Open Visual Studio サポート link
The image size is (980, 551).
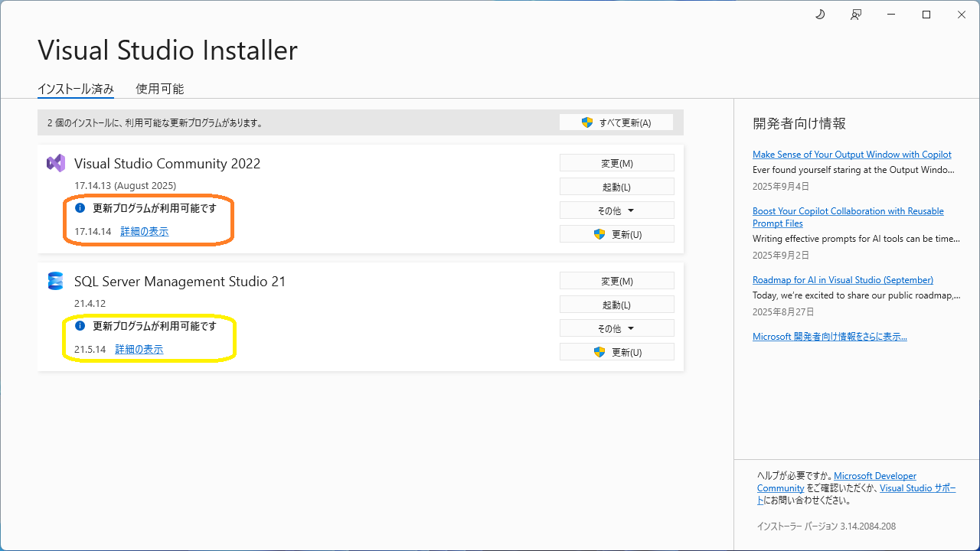[918, 488]
